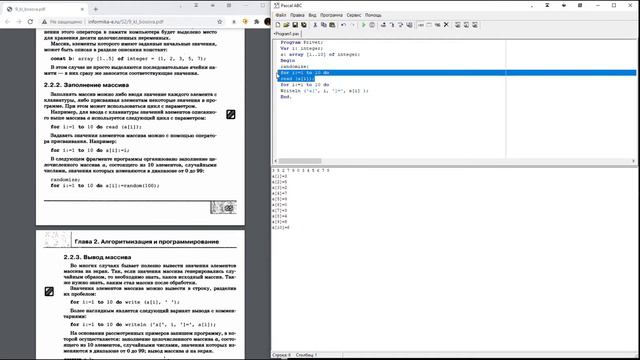
Task: Select the 9_kl_bosova.pdf browser tab
Action: (x=44, y=9)
